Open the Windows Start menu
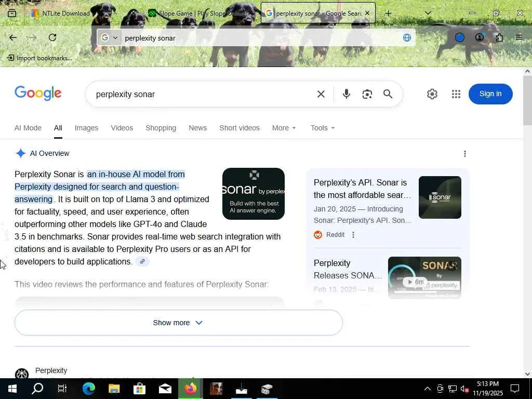The width and height of the screenshot is (532, 399). pyautogui.click(x=12, y=389)
